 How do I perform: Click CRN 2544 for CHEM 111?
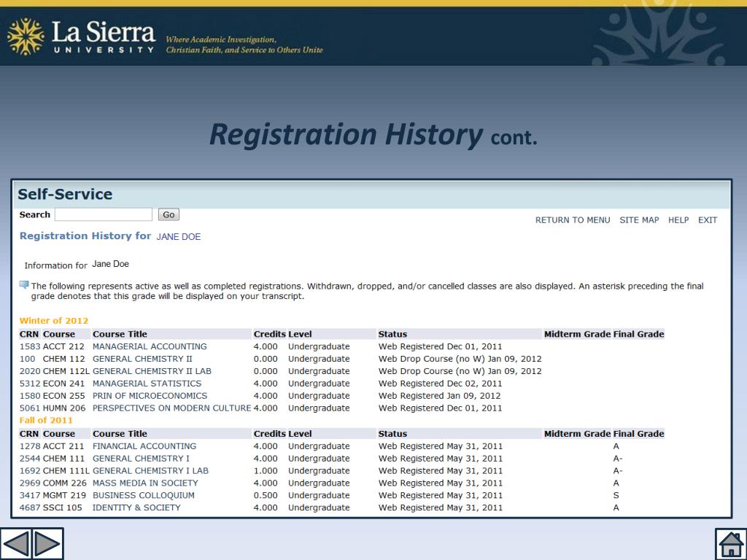click(29, 459)
